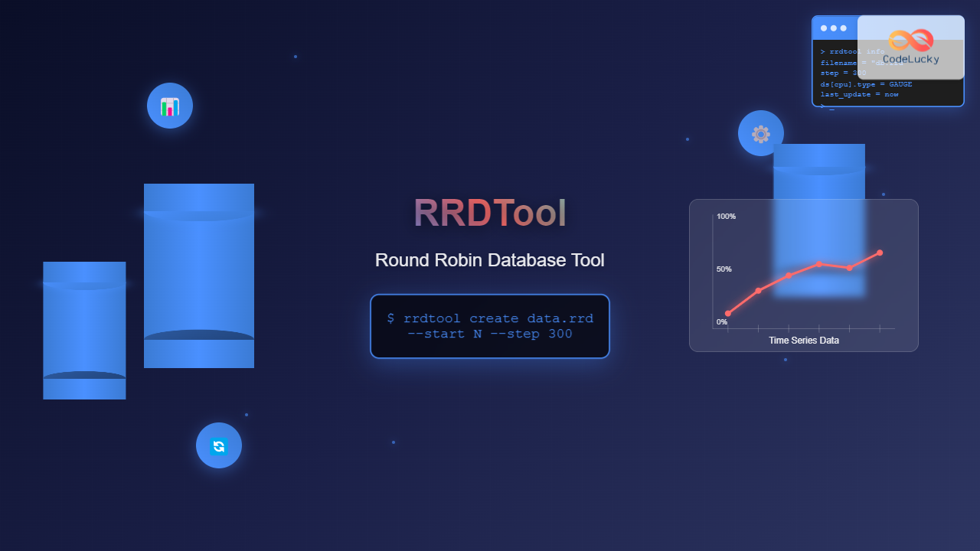Click the middle dot in terminal title bar

click(x=834, y=28)
